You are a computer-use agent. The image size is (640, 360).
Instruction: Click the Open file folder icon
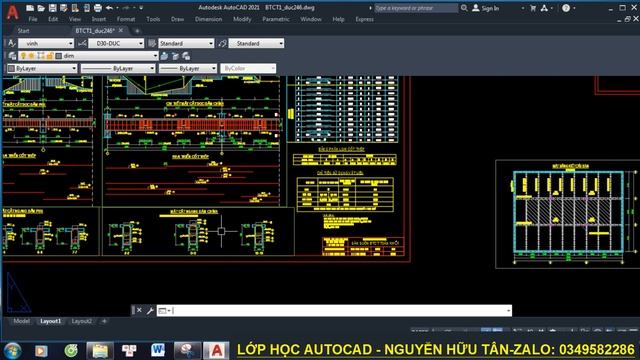click(x=41, y=8)
